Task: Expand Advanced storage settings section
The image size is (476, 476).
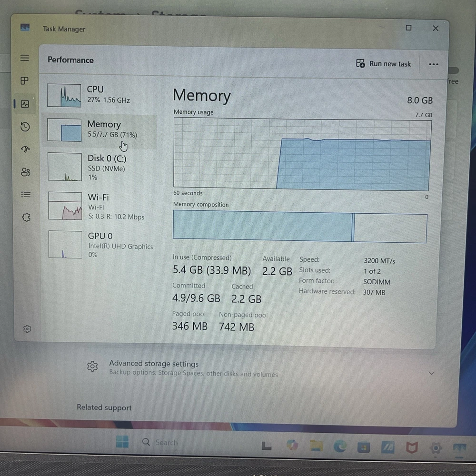Action: [x=431, y=373]
